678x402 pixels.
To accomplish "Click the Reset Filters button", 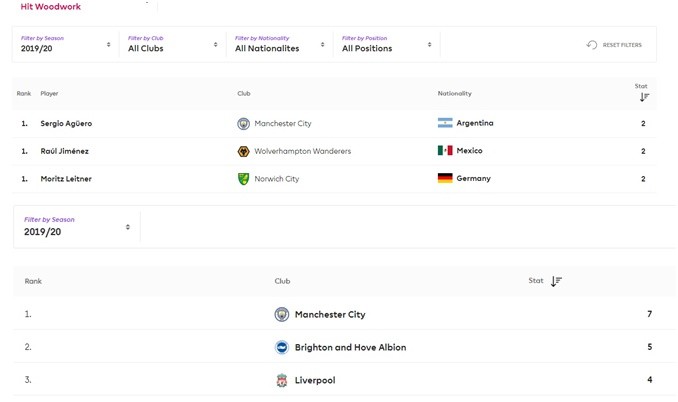I will click(x=614, y=45).
